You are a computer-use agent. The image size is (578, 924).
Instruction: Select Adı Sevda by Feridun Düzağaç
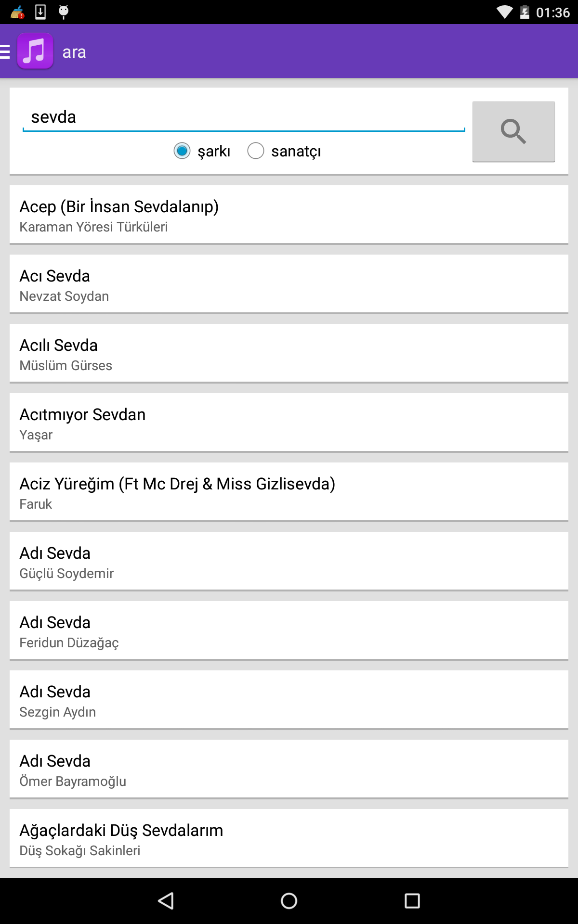(289, 630)
